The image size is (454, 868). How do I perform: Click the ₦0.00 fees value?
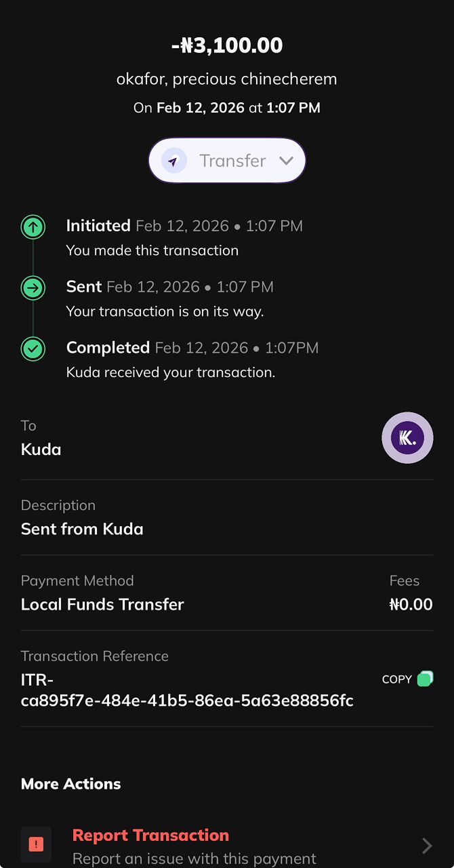[411, 604]
